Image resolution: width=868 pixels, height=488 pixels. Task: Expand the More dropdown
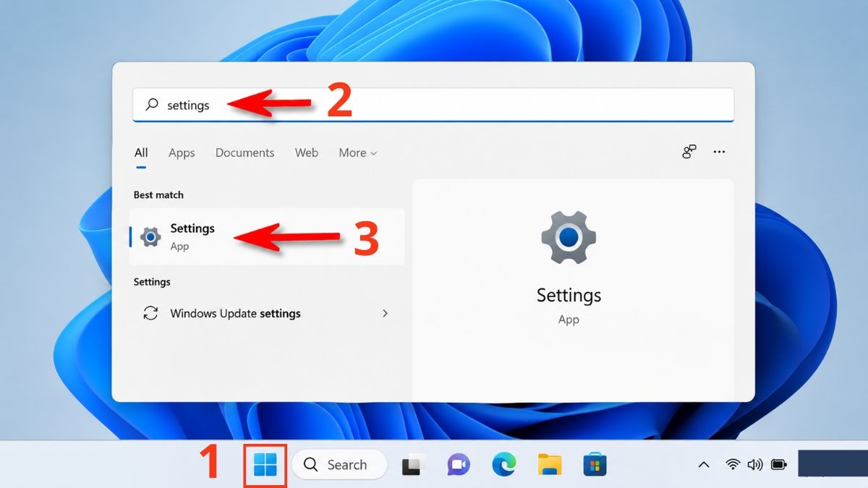coord(358,153)
